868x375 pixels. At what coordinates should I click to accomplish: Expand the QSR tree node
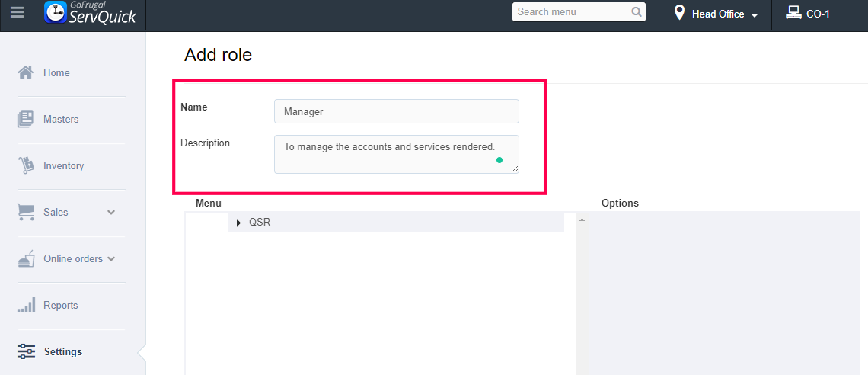238,223
